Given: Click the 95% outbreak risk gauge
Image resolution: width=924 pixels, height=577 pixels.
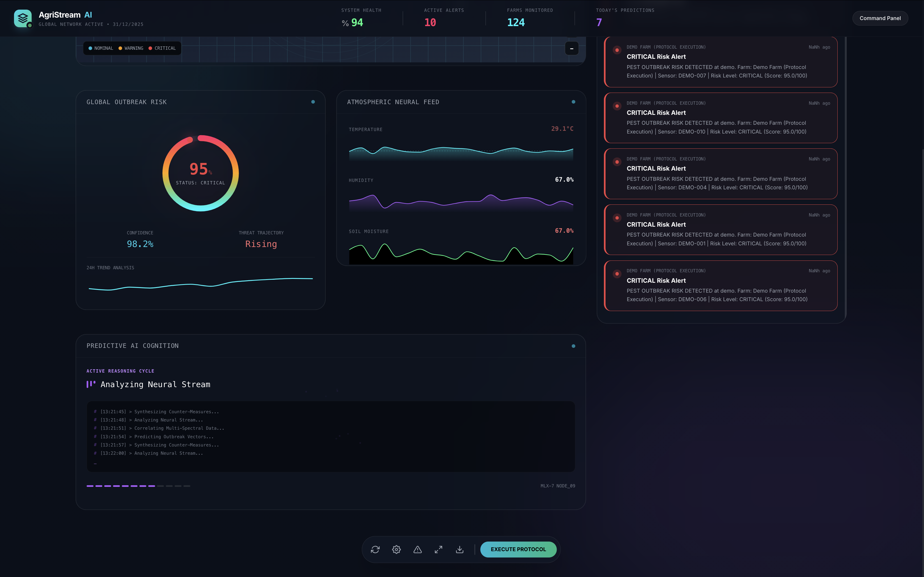Looking at the screenshot, I should pos(200,173).
